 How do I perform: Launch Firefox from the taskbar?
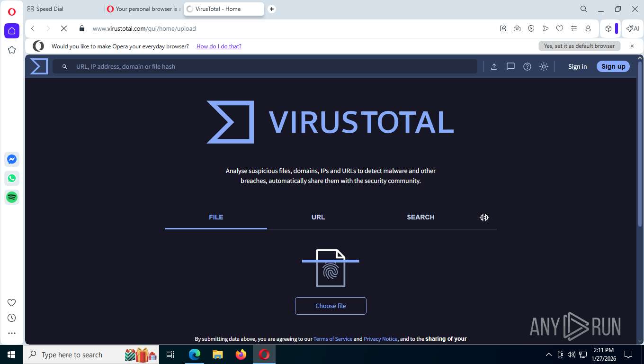(241, 355)
